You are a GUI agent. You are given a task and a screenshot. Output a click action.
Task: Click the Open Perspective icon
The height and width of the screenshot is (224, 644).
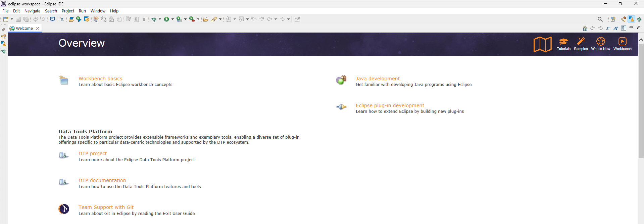point(613,19)
